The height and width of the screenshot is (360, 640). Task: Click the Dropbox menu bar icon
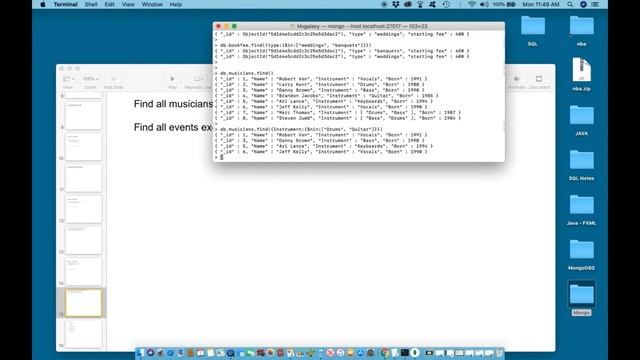(x=396, y=4)
